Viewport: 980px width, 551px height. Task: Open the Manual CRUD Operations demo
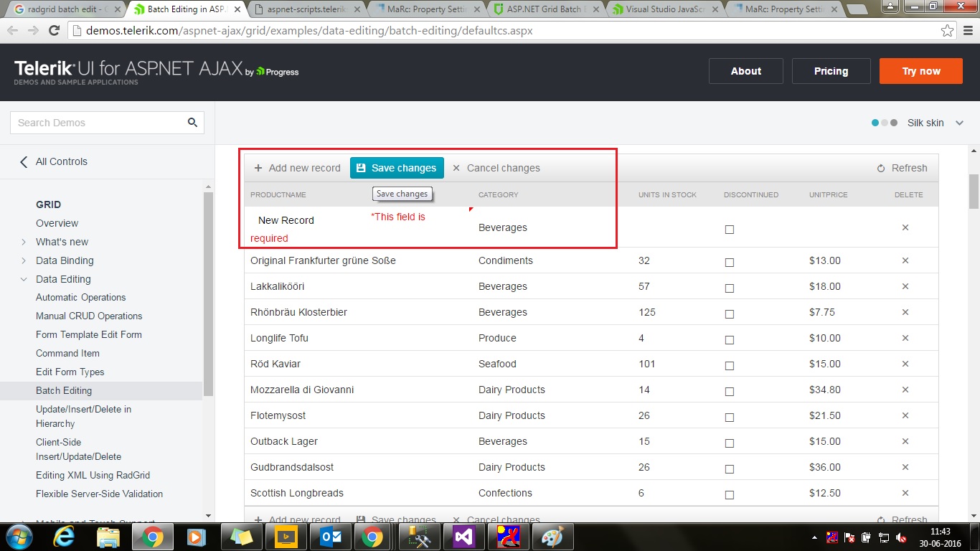(89, 316)
